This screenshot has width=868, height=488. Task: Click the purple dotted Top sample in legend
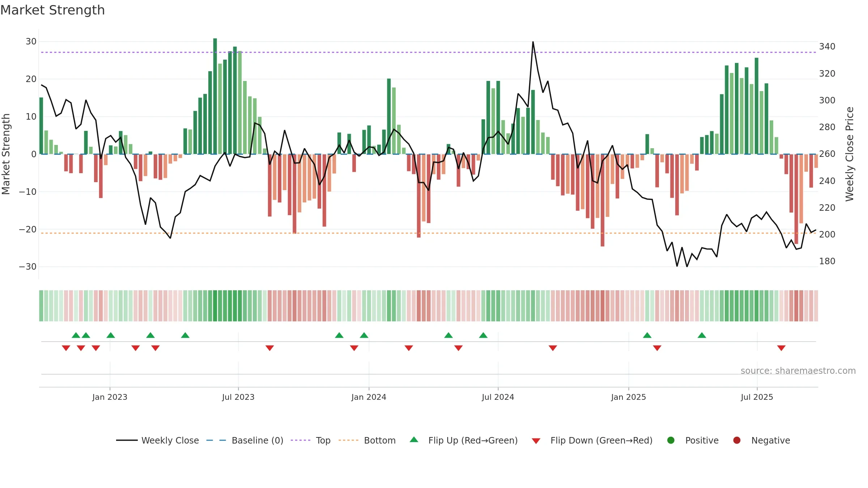tap(301, 440)
